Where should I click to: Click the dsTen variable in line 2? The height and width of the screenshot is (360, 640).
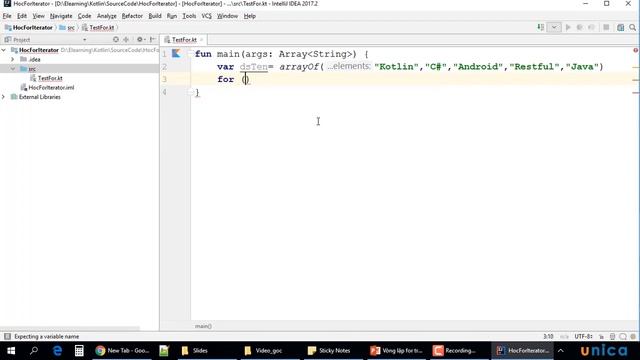253,67
